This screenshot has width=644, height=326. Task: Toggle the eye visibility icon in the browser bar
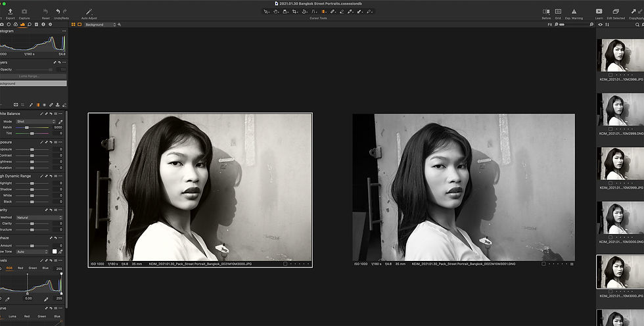point(601,24)
